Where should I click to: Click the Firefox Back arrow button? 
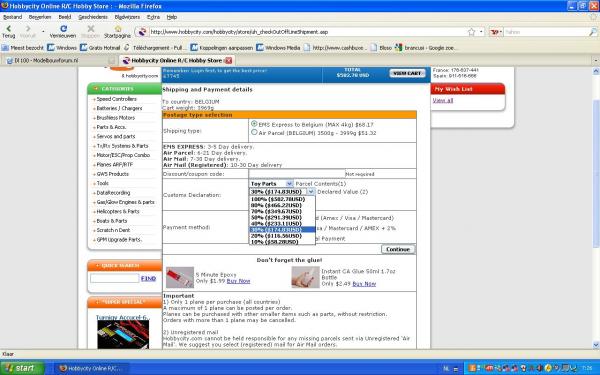(x=8, y=29)
